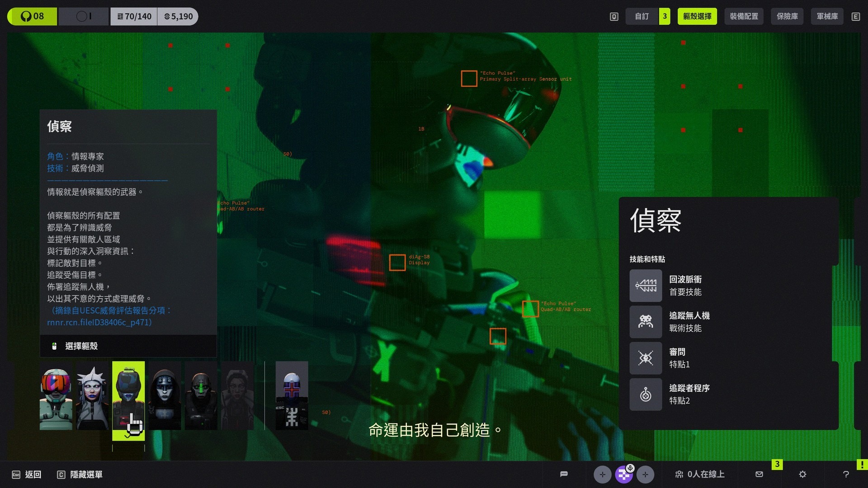Add squad member with right plus slot
This screenshot has width=868, height=488.
[645, 474]
